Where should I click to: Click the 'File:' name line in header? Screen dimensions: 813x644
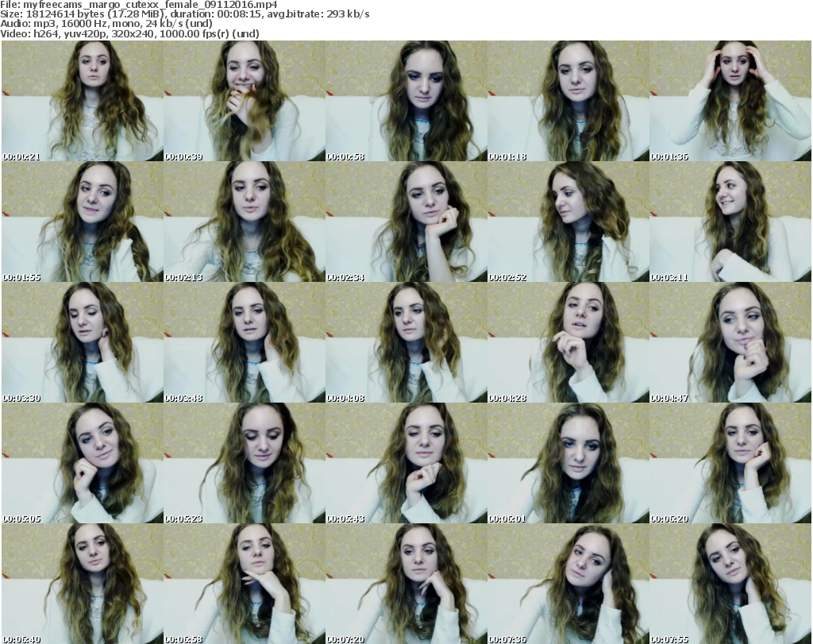139,5
